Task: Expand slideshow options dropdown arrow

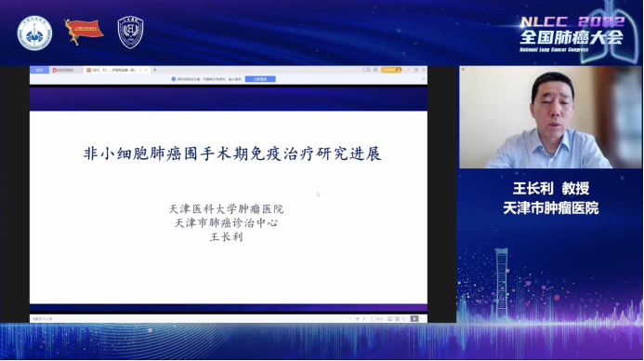Action: 421,318
